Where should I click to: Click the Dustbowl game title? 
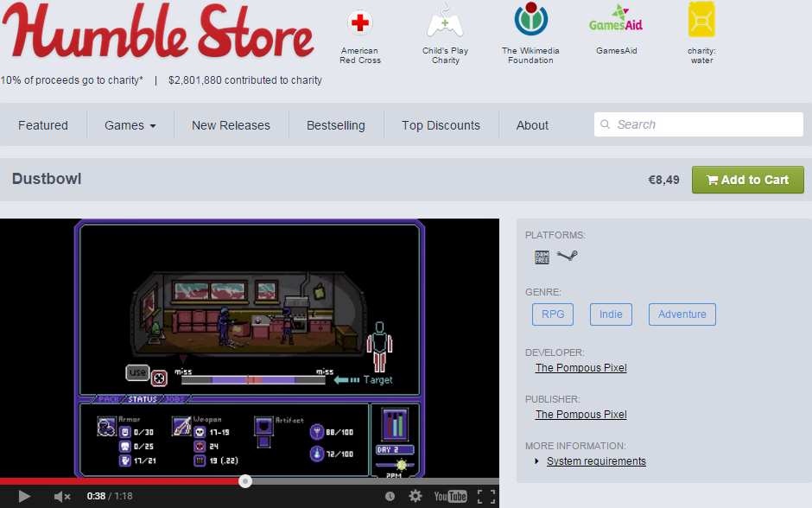(47, 179)
